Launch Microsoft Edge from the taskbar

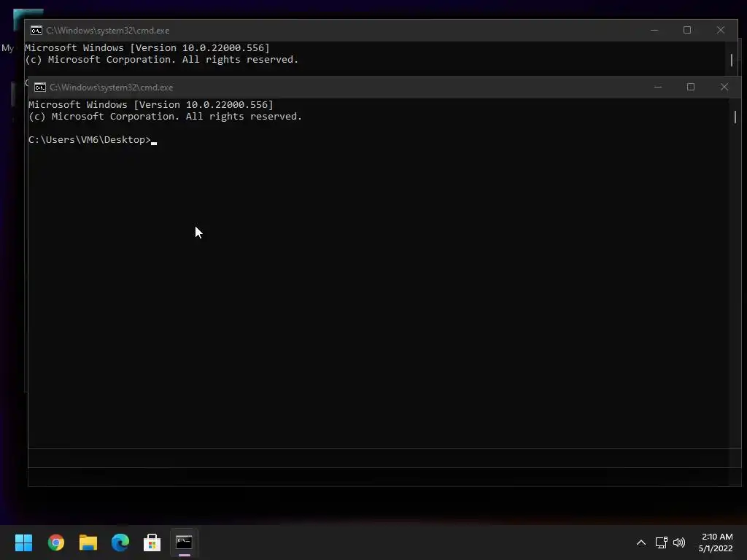tap(120, 542)
